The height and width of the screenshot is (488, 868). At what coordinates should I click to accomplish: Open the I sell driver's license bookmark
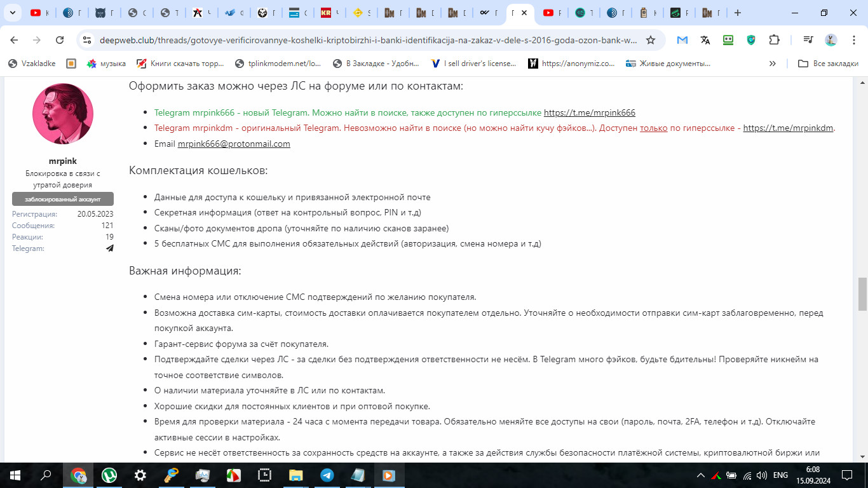tap(473, 64)
